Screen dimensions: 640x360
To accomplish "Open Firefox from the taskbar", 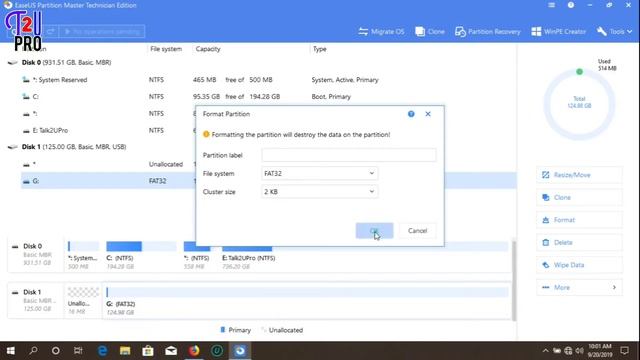I will (x=194, y=351).
